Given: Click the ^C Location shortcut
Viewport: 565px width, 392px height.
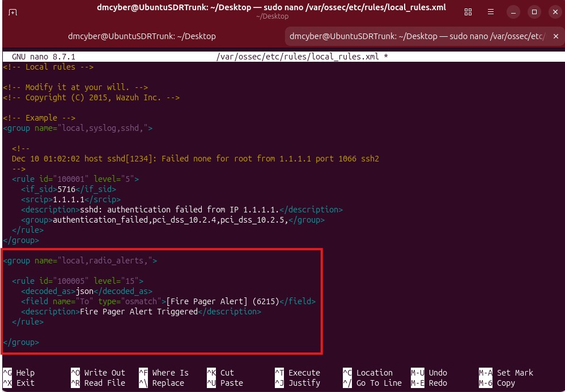Looking at the screenshot, I should [x=368, y=373].
